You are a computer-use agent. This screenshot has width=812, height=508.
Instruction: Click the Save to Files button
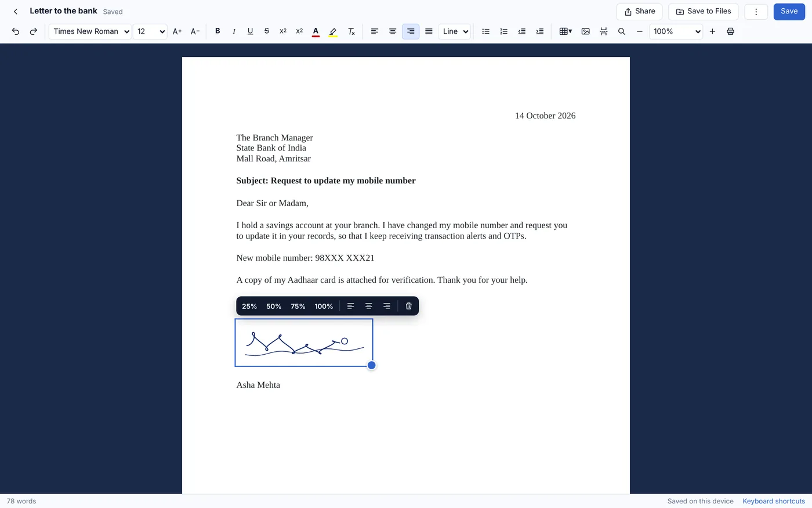tap(704, 12)
